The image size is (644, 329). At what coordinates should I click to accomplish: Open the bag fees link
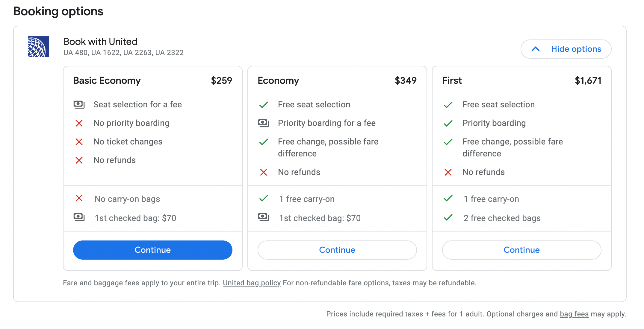[574, 314]
